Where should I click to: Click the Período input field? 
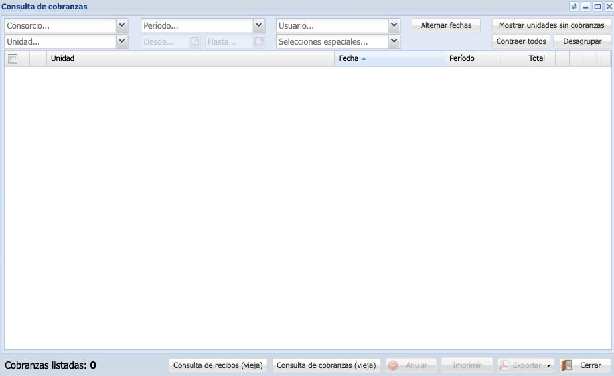point(197,26)
